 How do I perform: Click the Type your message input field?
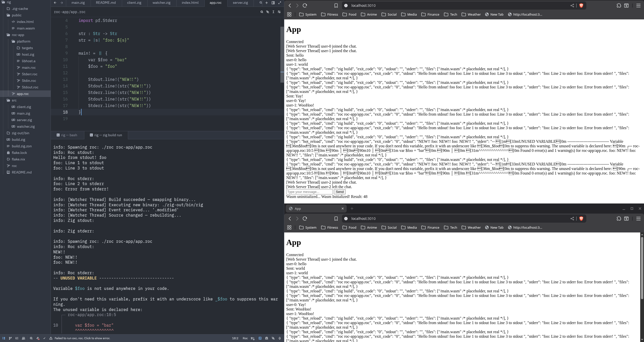309,192
